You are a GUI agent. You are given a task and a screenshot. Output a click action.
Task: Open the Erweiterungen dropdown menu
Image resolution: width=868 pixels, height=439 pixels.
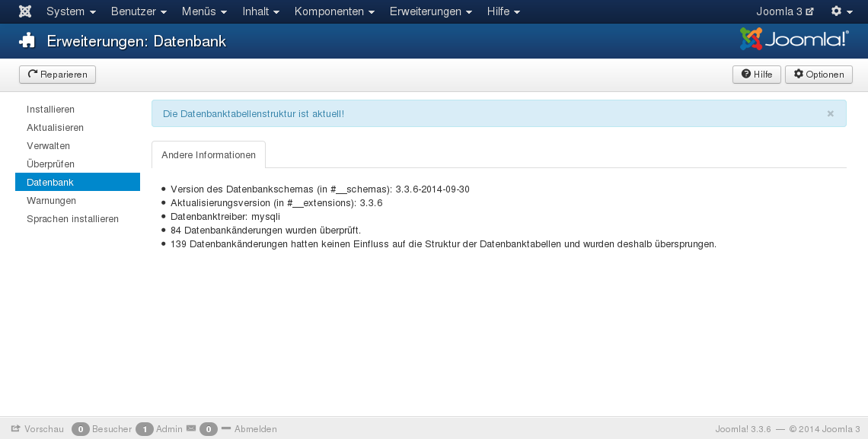pyautogui.click(x=430, y=11)
